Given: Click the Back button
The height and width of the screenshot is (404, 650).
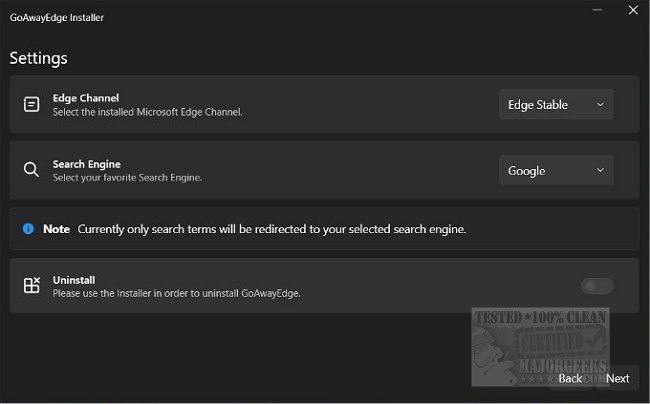Looking at the screenshot, I should [x=570, y=378].
